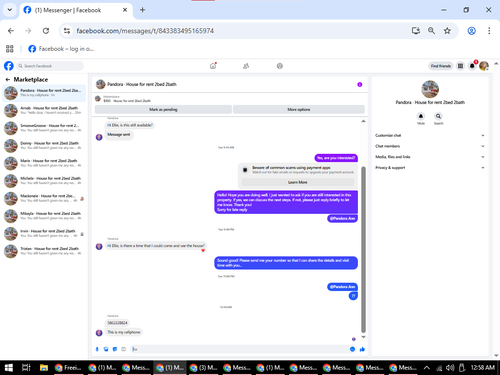Image resolution: width=500 pixels, height=375 pixels.
Task: Open a new browser tab
Action: pyautogui.click(x=142, y=10)
